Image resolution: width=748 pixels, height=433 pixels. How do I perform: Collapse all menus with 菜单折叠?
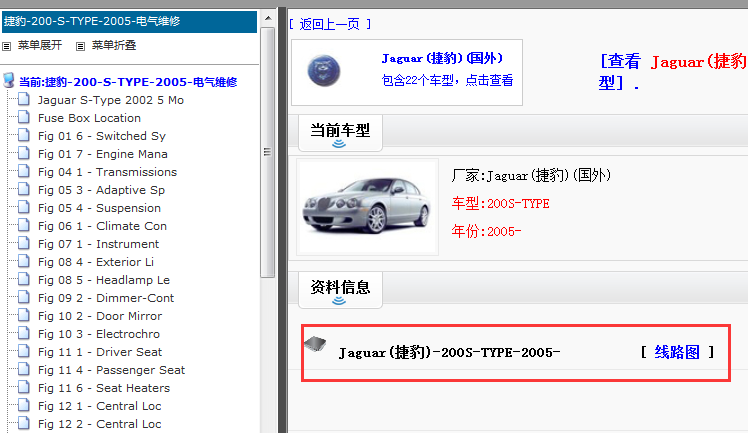click(x=114, y=45)
